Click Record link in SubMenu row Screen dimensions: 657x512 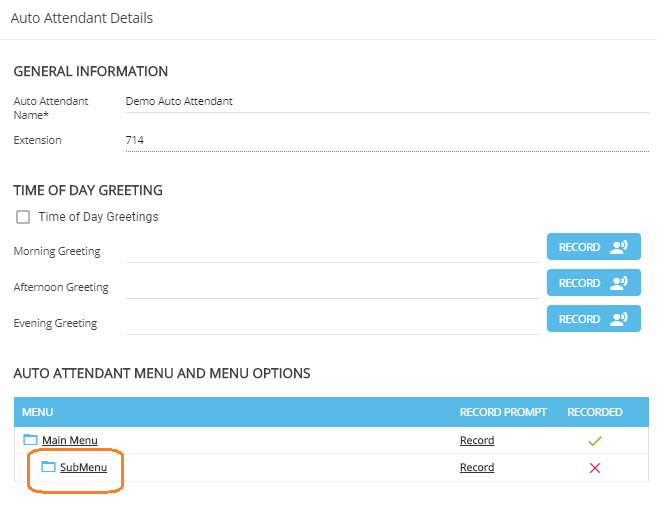click(x=477, y=467)
